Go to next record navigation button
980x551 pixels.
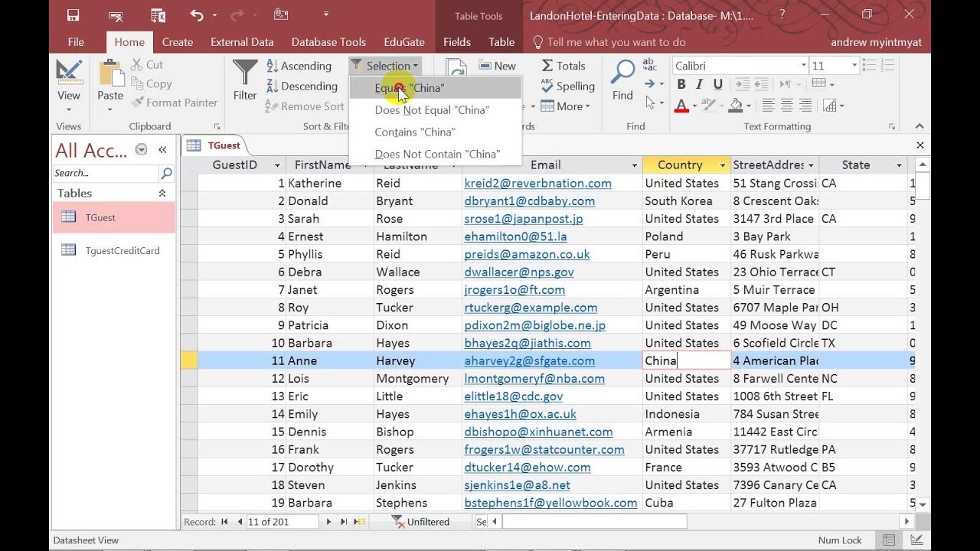pyautogui.click(x=328, y=522)
